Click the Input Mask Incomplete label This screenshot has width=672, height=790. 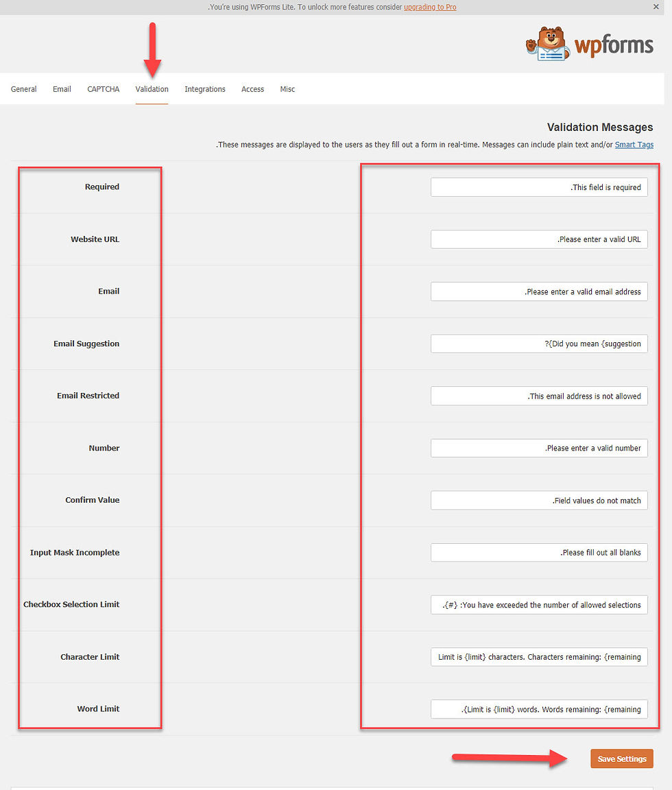(75, 552)
